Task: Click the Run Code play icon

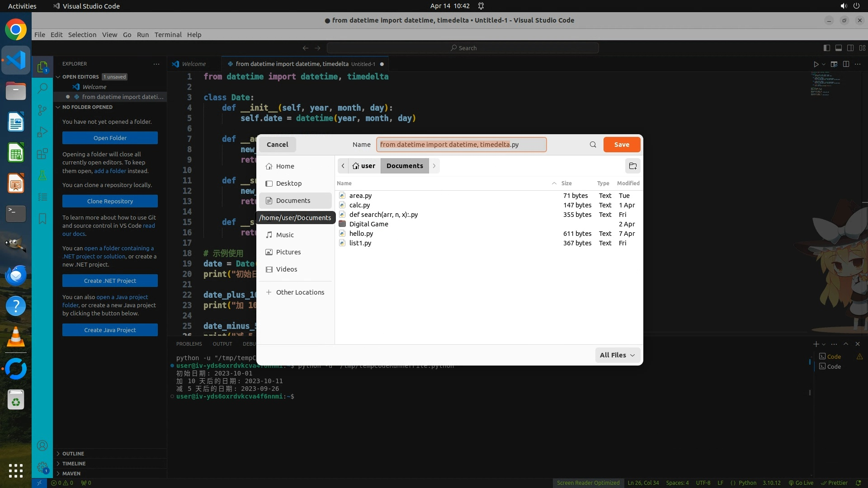Action: click(x=816, y=64)
